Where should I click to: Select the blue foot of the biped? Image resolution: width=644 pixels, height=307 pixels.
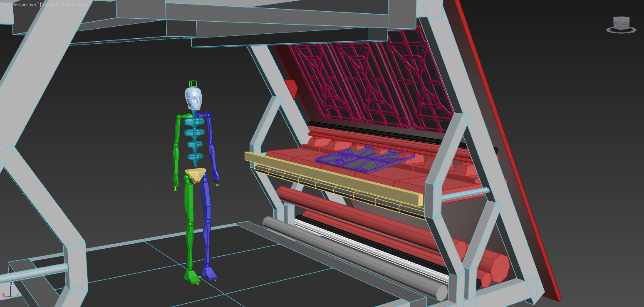point(209,273)
